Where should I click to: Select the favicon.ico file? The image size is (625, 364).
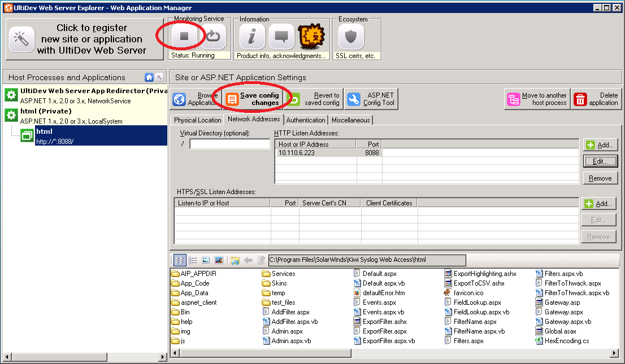(463, 293)
